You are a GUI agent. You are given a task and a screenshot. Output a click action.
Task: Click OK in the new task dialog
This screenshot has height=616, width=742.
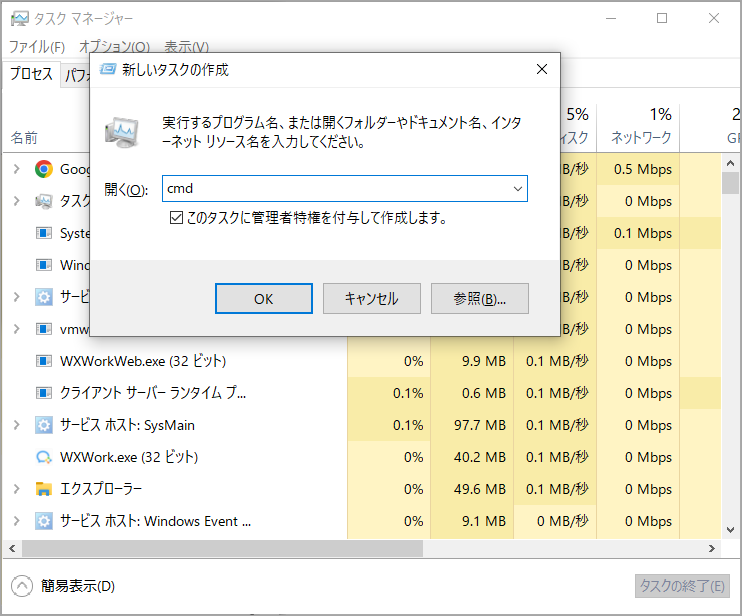(264, 299)
